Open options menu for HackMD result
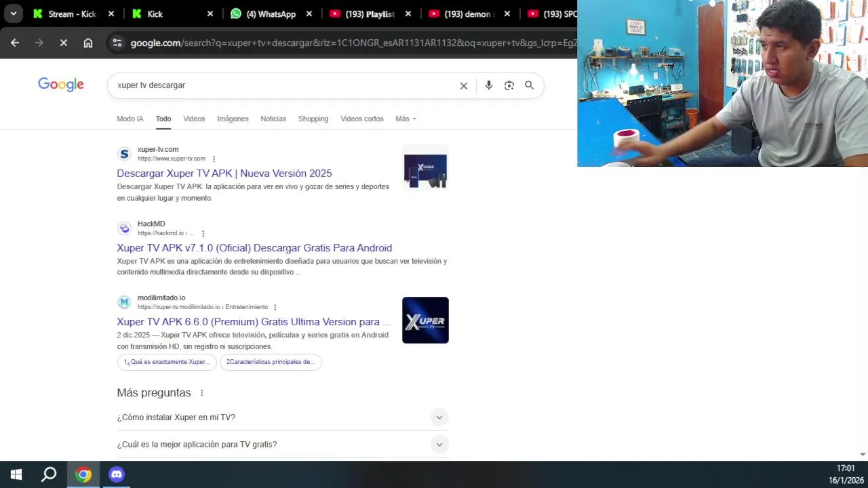Screen dimensions: 868x488 203,234
